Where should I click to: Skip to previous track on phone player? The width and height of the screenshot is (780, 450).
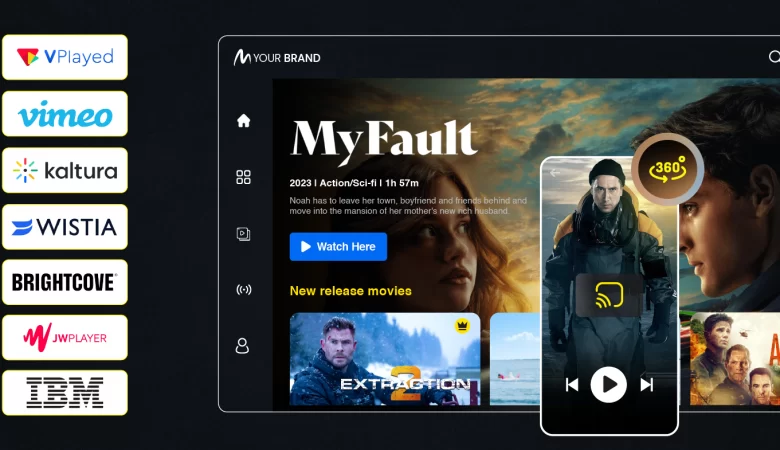coord(572,384)
